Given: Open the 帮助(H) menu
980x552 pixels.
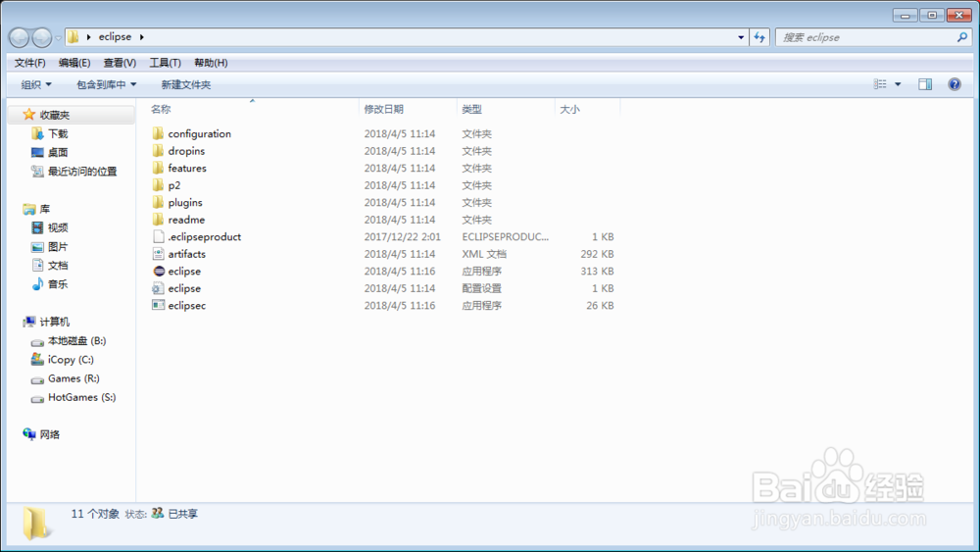Looking at the screenshot, I should tap(211, 63).
